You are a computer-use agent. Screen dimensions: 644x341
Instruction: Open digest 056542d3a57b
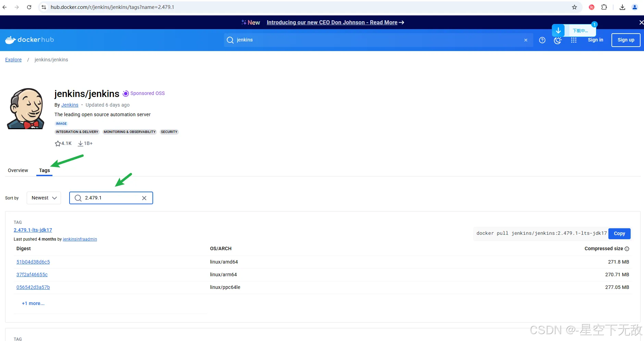(33, 287)
